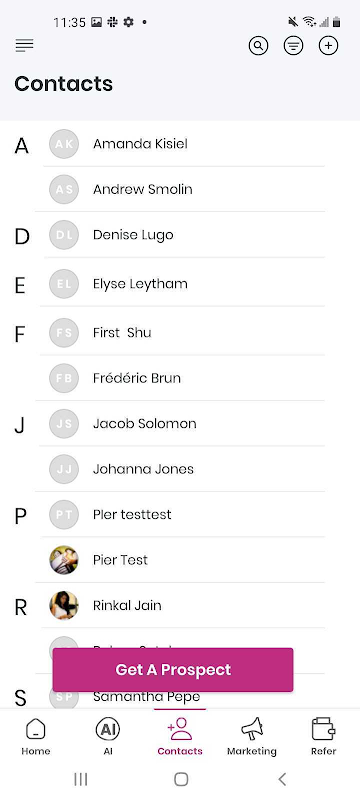This screenshot has width=360, height=800.
Task: Open the AI tab
Action: pyautogui.click(x=108, y=736)
